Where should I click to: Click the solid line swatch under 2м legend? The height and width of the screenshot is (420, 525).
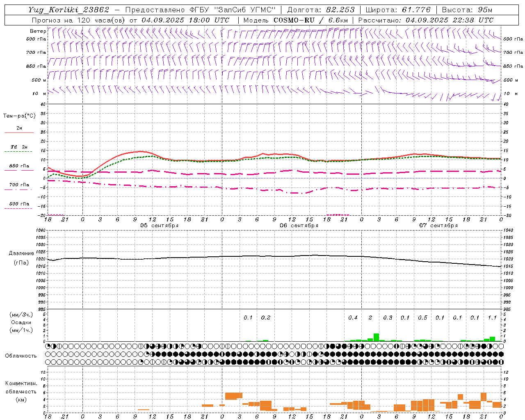click(x=19, y=133)
